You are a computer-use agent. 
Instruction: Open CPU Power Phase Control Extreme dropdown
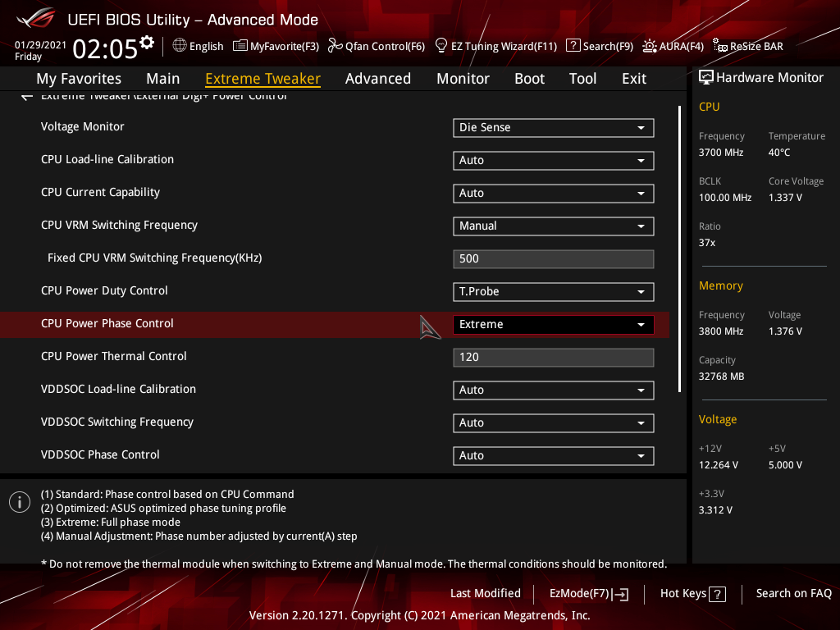pos(554,324)
